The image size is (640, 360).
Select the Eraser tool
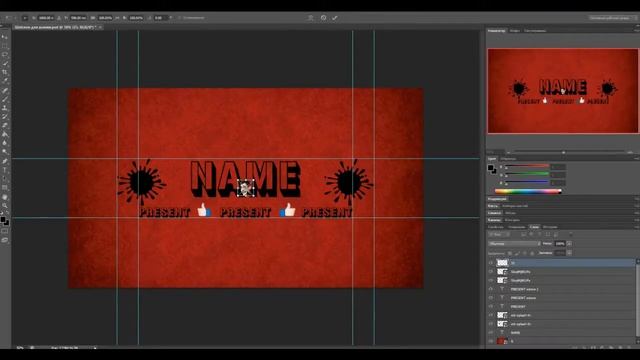point(5,125)
